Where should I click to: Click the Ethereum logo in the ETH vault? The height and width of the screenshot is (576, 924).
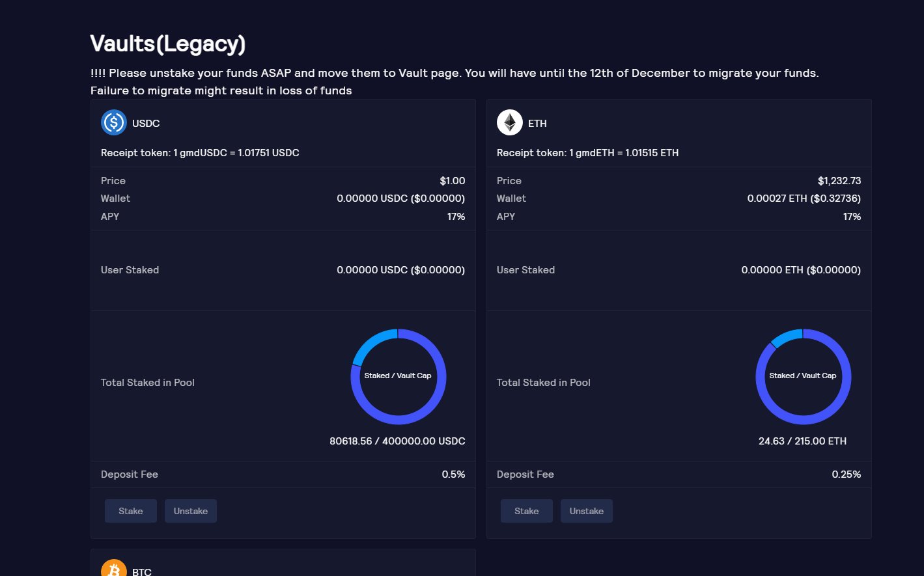coord(509,122)
